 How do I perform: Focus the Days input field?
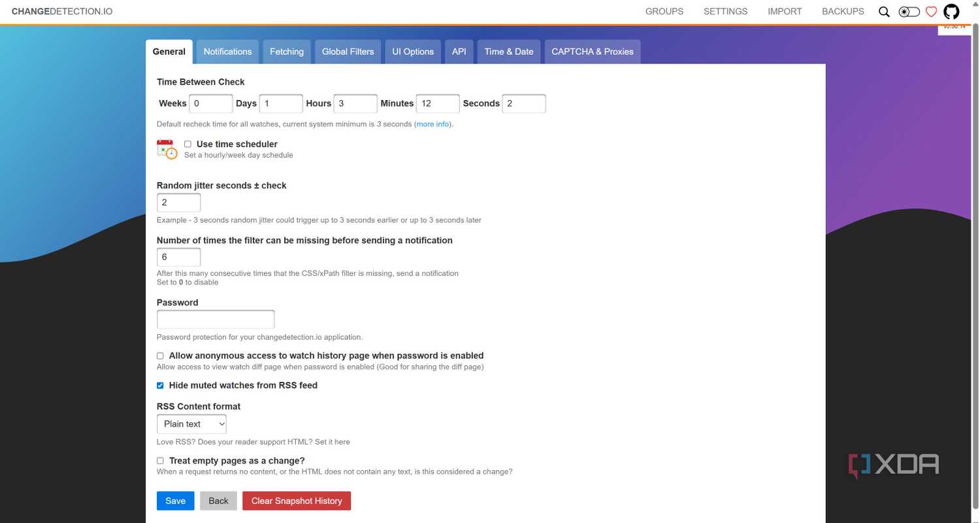click(281, 103)
